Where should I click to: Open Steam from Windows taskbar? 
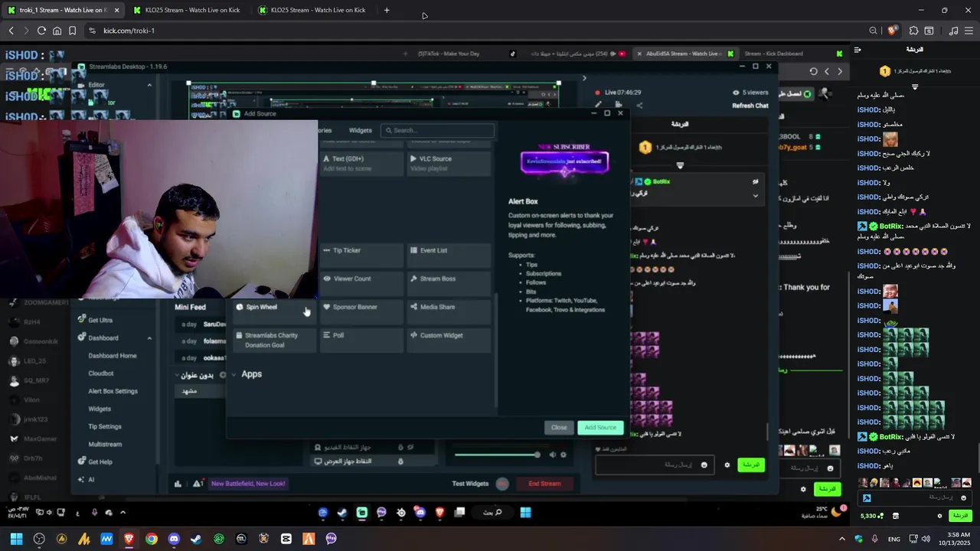pyautogui.click(x=196, y=539)
